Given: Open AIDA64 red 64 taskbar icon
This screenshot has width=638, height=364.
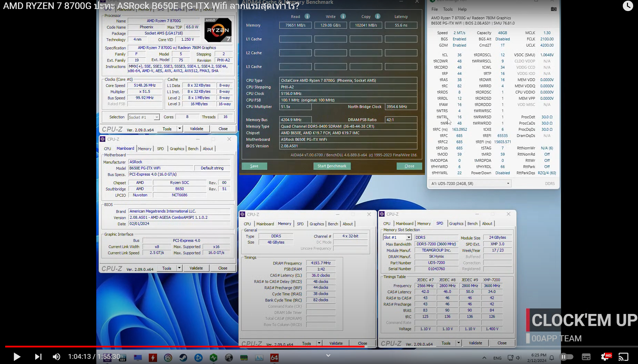Looking at the screenshot, I should (274, 358).
